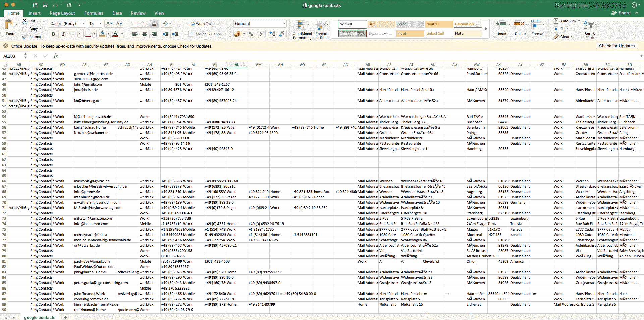Viewport: 644px width, 320px height.
Task: Expand the AutoSum dropdown arrow
Action: pos(579,21)
